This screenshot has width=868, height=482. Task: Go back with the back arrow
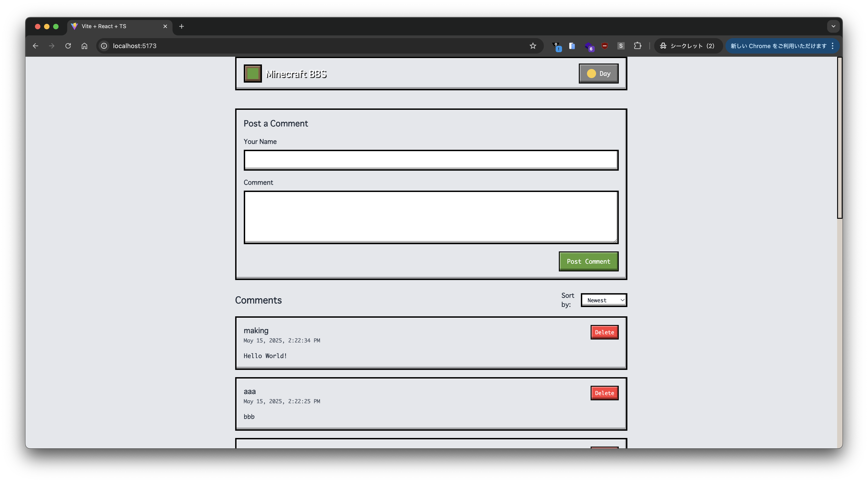[35, 46]
